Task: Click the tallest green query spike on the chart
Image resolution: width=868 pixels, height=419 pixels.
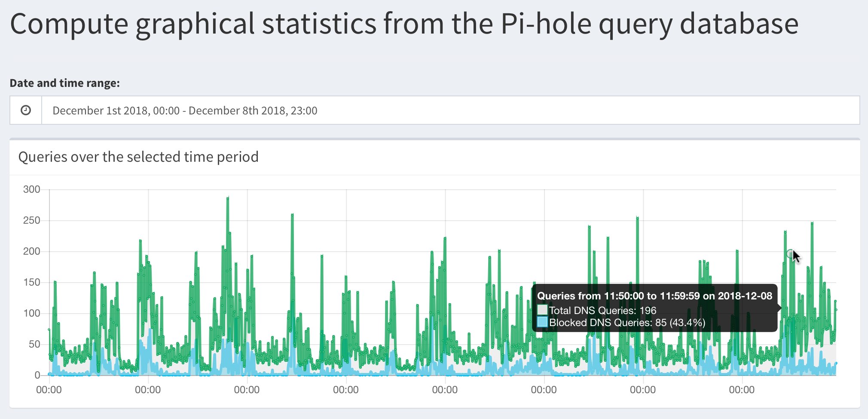Action: 228,199
